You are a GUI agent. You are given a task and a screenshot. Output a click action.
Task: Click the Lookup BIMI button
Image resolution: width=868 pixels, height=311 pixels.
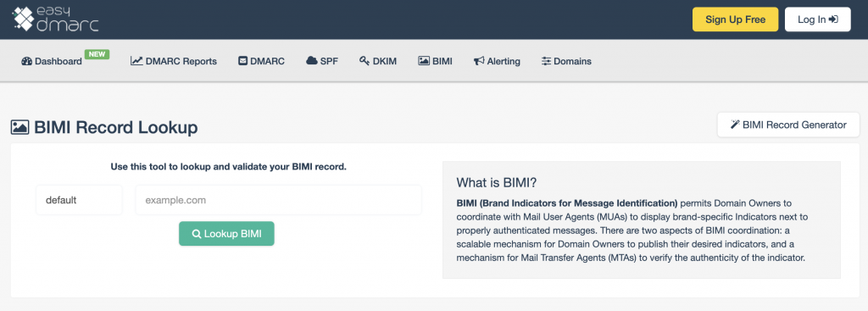click(x=226, y=234)
